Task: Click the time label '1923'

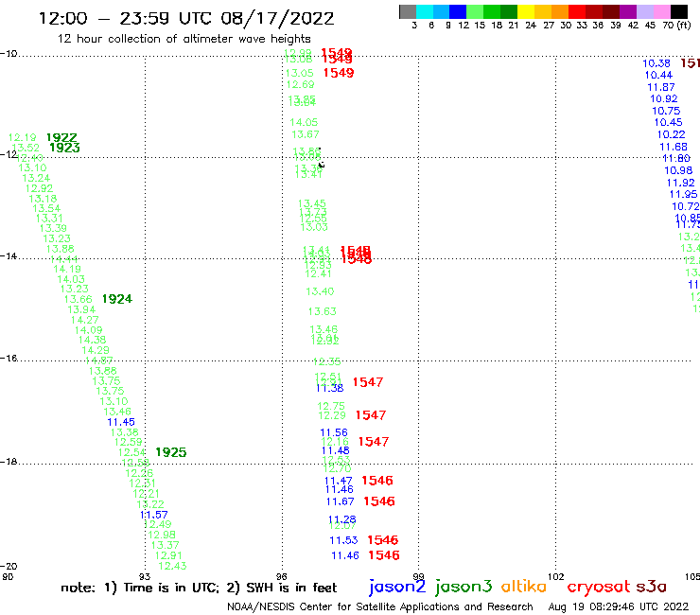Action: [x=64, y=148]
